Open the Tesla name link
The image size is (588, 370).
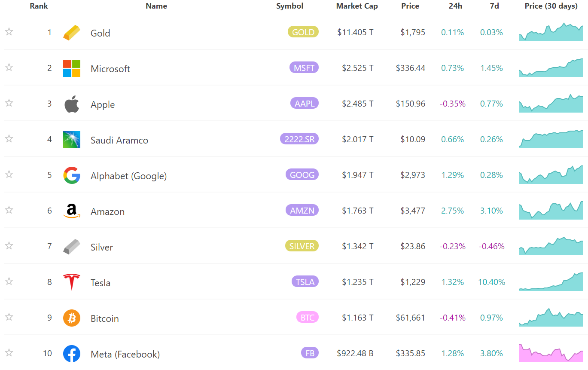101,283
